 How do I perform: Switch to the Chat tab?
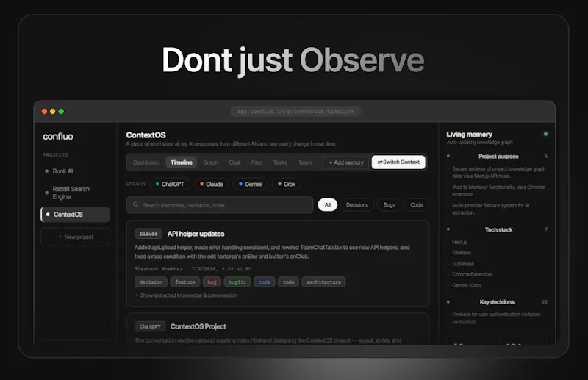pyautogui.click(x=234, y=162)
